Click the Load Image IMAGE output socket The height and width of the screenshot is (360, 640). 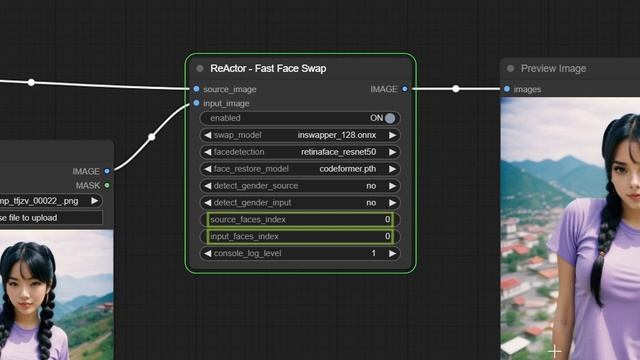tap(107, 171)
